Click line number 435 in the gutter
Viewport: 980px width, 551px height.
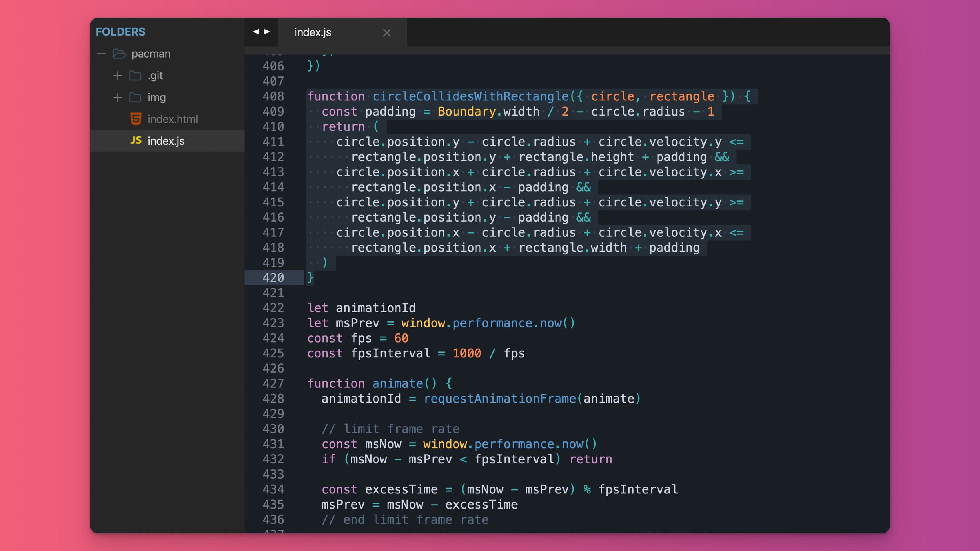tap(273, 505)
